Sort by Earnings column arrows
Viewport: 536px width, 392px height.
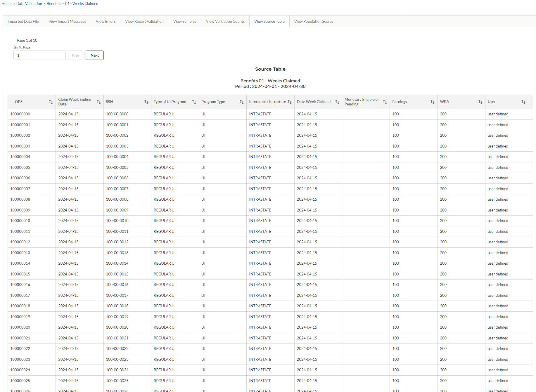pos(433,102)
